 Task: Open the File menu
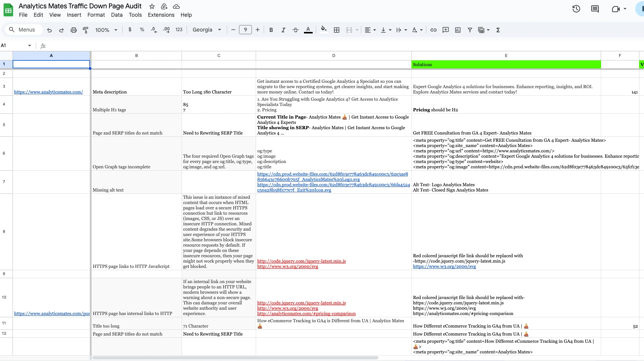23,15
